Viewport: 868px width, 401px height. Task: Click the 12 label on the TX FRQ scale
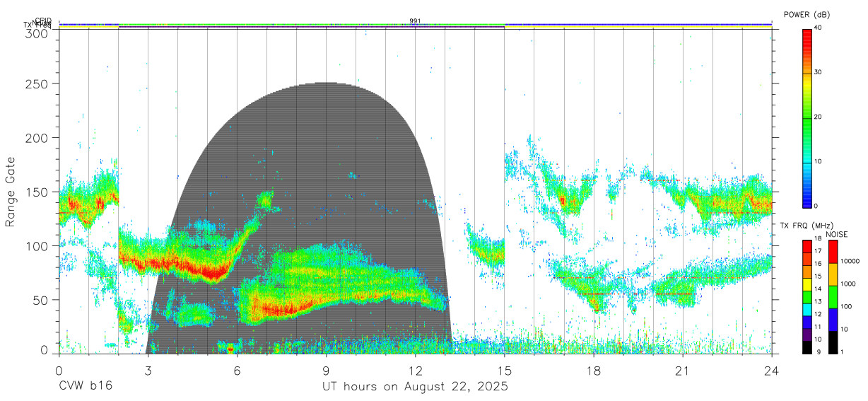pos(818,315)
